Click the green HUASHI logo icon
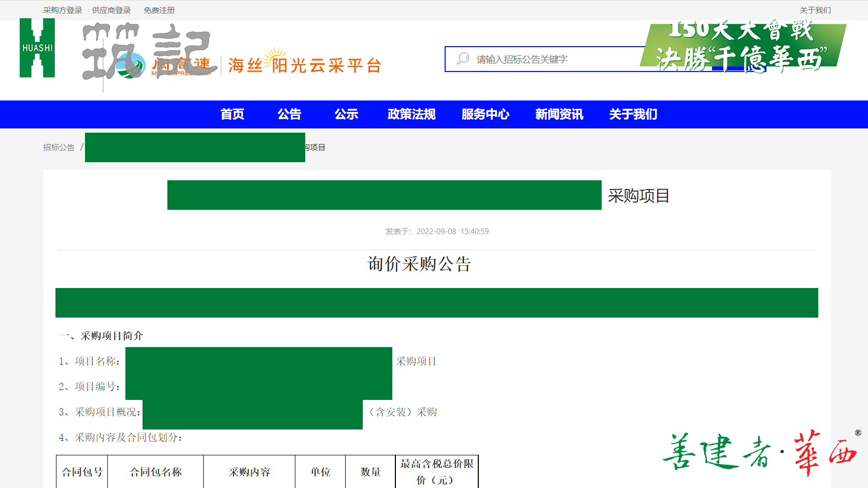This screenshot has height=488, width=868. pos(37,48)
